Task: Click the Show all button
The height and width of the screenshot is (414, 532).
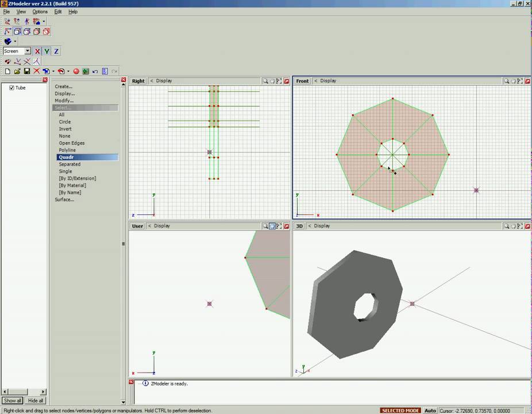Action: 13,401
